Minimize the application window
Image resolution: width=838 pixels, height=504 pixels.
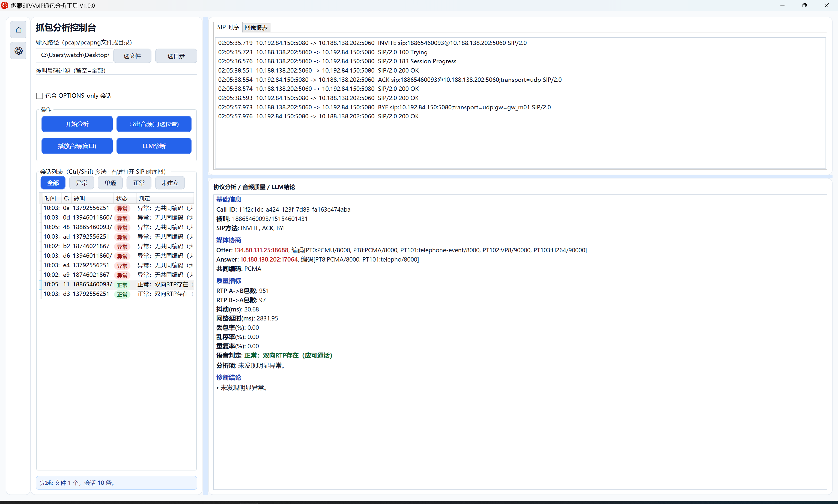pos(782,5)
